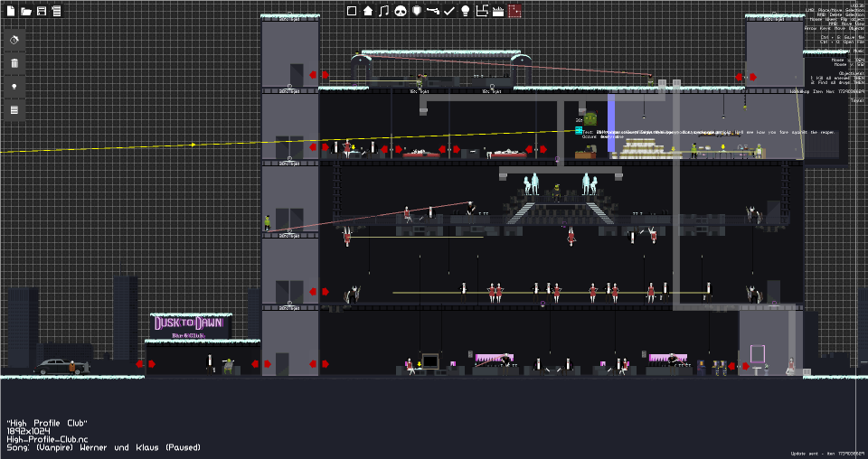This screenshot has height=459, width=868.
Task: Pick the shield icon in top toolbar
Action: [417, 11]
